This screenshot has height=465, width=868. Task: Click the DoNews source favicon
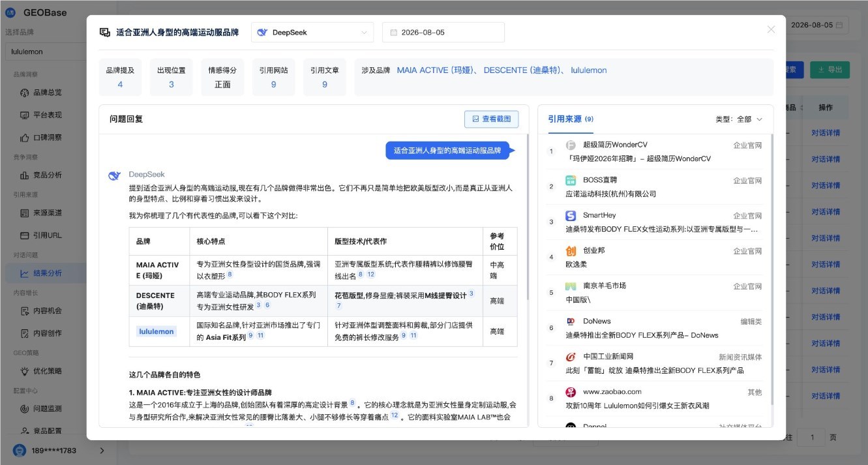[571, 322]
